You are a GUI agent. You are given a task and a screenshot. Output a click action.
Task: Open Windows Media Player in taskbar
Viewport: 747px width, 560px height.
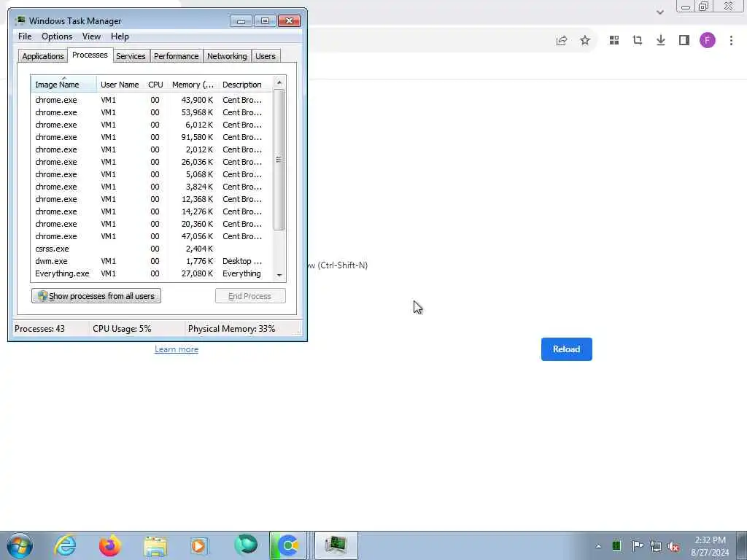click(199, 545)
